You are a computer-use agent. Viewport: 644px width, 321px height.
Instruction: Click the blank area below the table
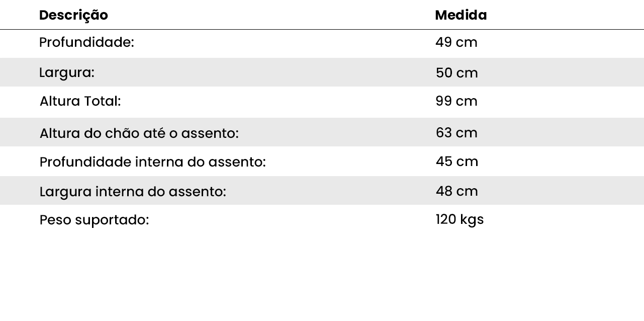click(322, 277)
